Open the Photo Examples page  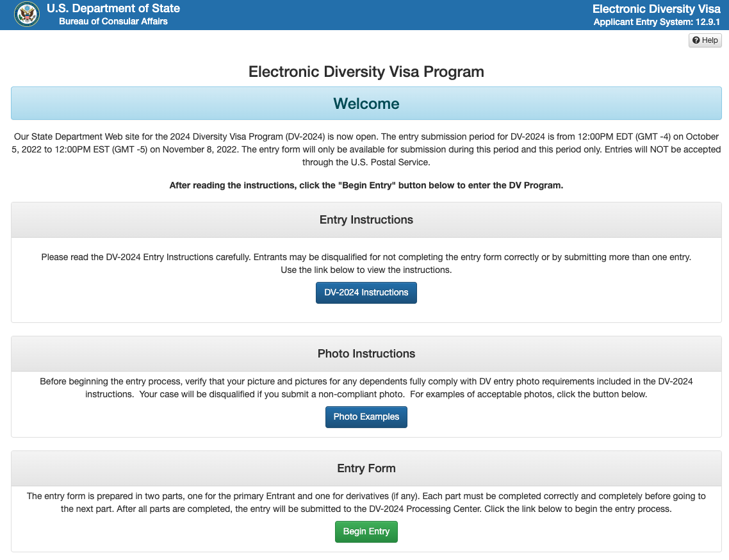[366, 416]
